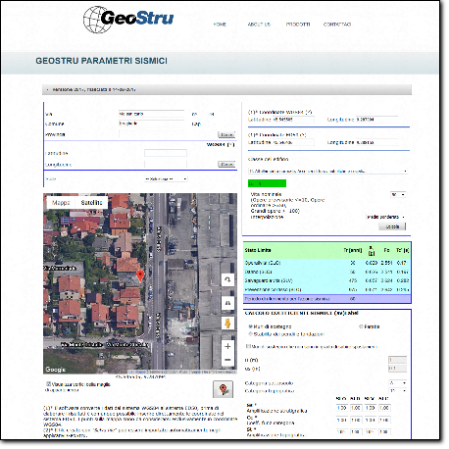The width and height of the screenshot is (449, 449).
Task: Click the WGS84 Longitudine input on left
Action: point(165,164)
